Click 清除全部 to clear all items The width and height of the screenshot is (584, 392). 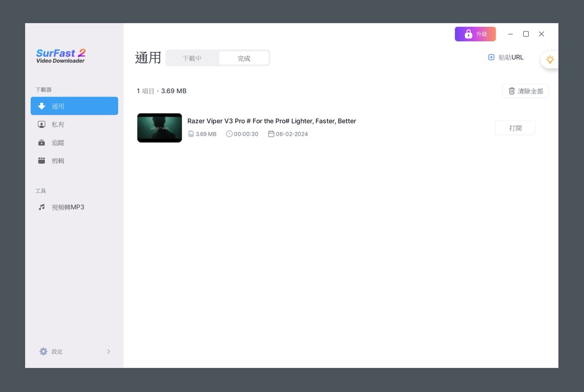526,91
